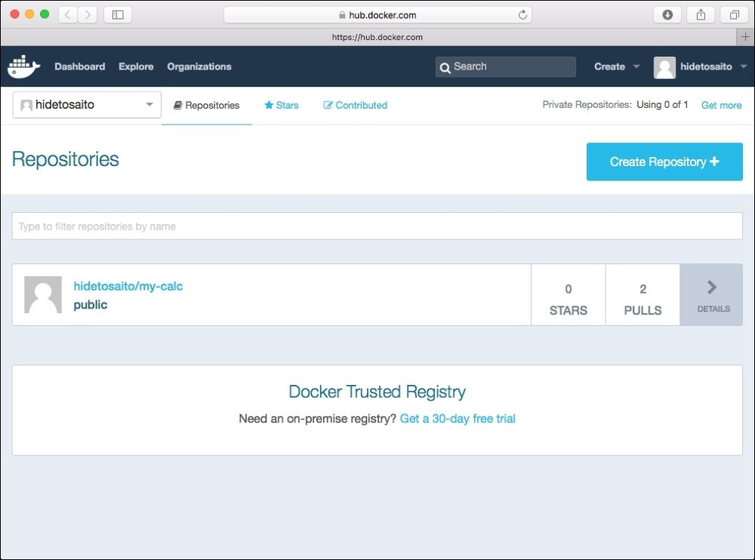The height and width of the screenshot is (560, 755).
Task: Click the Create Repository button
Action: click(x=664, y=162)
